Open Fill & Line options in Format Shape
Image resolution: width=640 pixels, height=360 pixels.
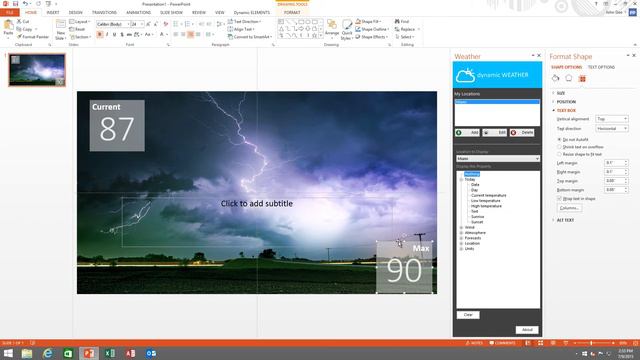(556, 78)
